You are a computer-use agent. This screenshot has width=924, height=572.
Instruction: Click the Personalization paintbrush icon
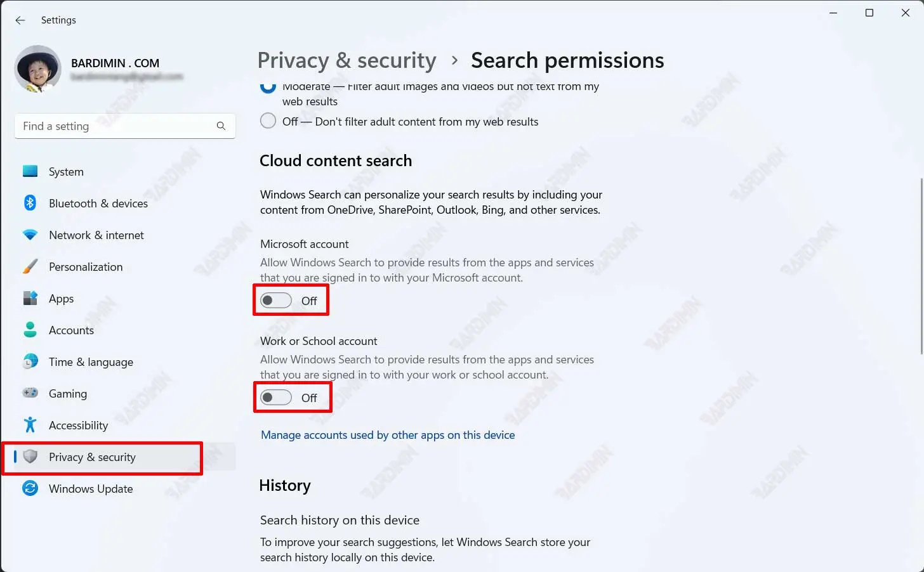point(30,266)
